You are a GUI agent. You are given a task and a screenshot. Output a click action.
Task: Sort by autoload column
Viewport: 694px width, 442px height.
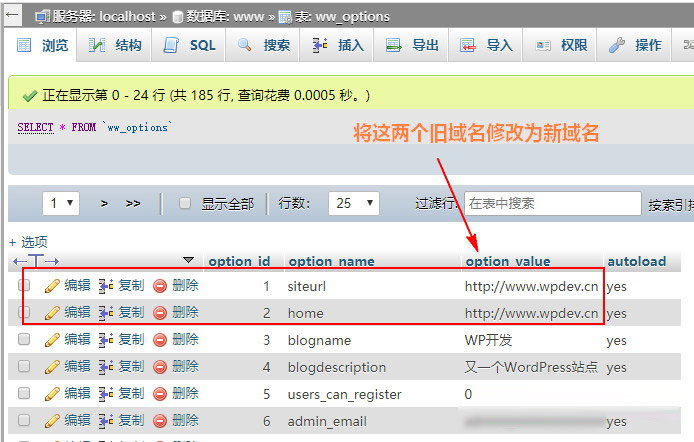click(x=636, y=261)
